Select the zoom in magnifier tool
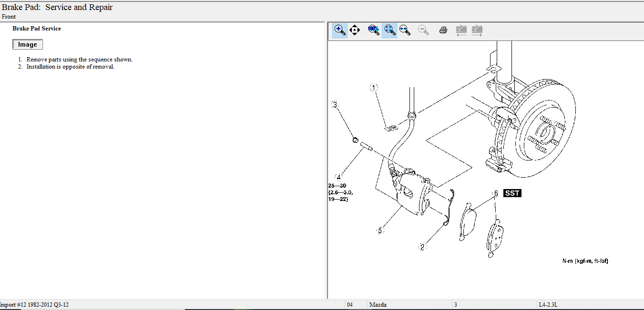Viewport: 644px width, 310px height. (340, 30)
